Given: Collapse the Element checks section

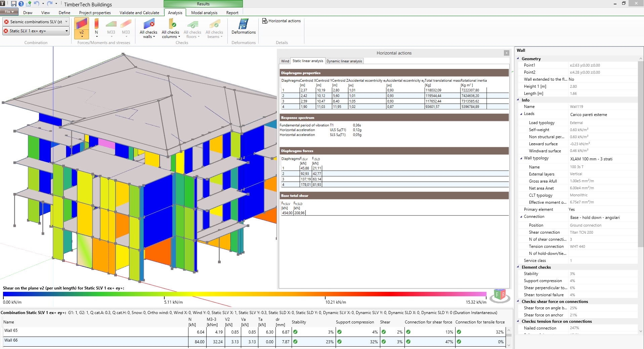Looking at the screenshot, I should click(x=518, y=267).
